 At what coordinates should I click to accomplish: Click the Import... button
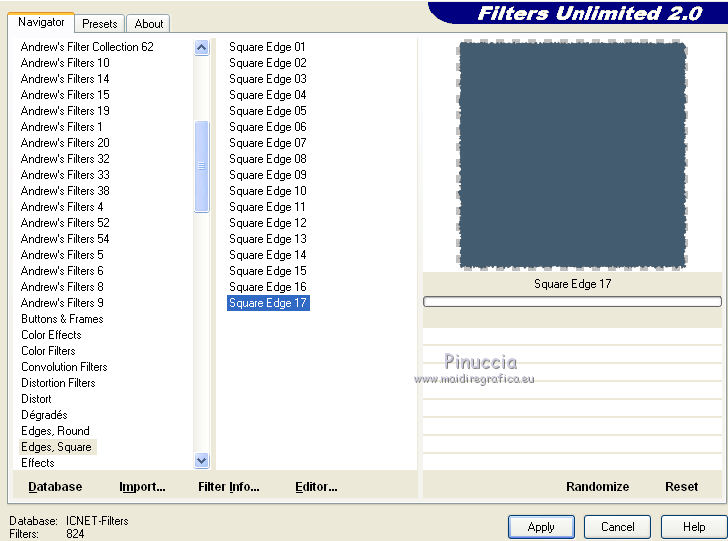[142, 487]
